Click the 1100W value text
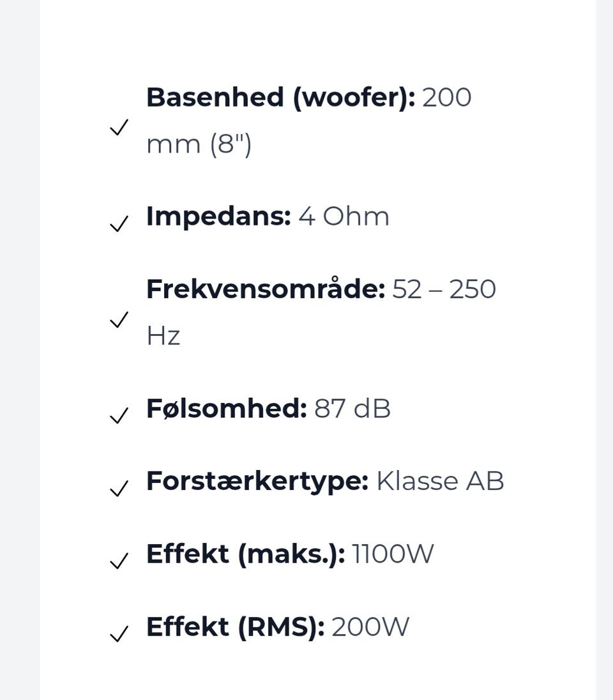This screenshot has width=613, height=700. click(393, 554)
